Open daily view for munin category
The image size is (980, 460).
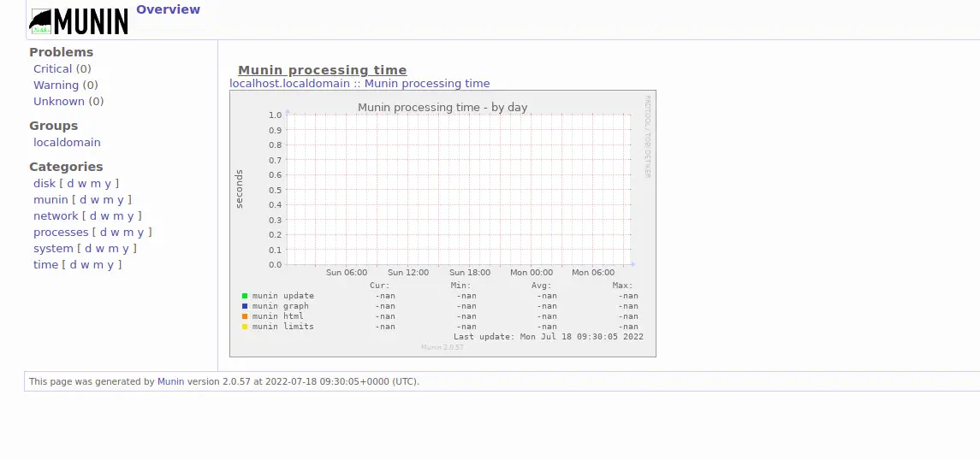click(83, 200)
